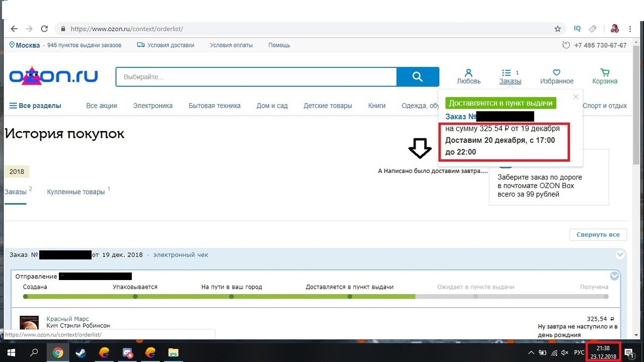Click the Свернуть все button
Viewport: 644px width, 362px height.
pyautogui.click(x=598, y=235)
